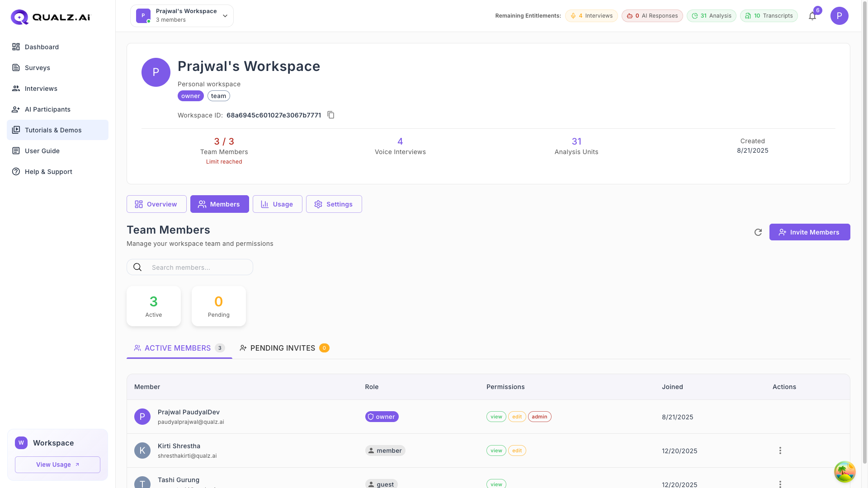Click the Help & Support question mark icon
This screenshot has height=488, width=868.
point(16,171)
